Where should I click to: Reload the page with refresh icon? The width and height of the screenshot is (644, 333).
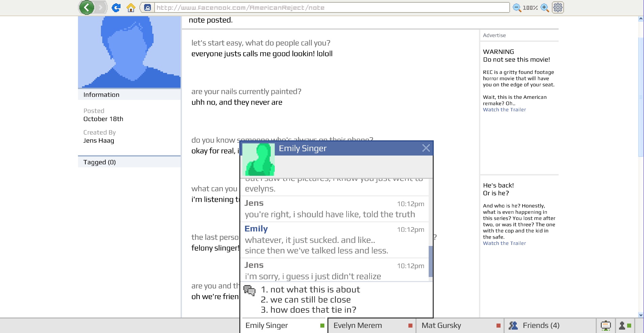116,7
